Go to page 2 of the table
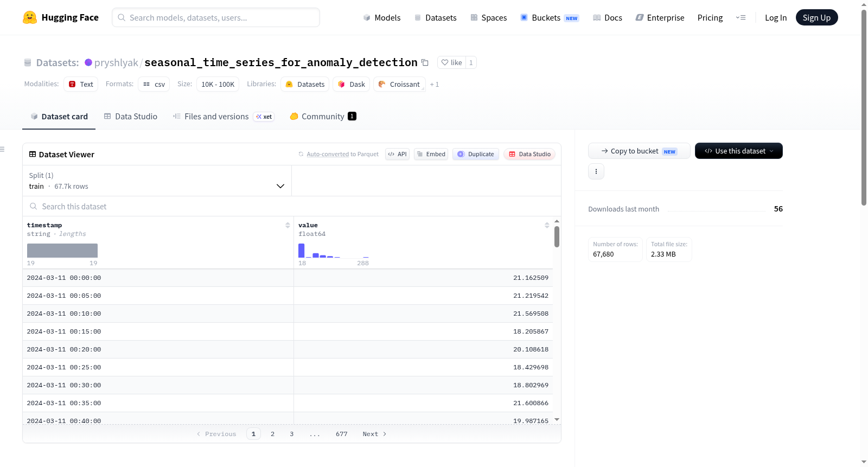 pos(272,434)
